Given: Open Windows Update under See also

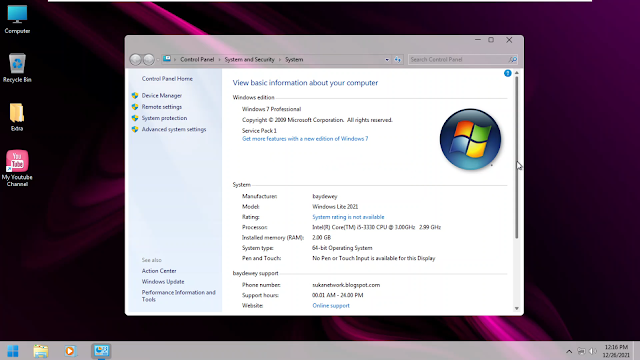Looking at the screenshot, I should [163, 282].
